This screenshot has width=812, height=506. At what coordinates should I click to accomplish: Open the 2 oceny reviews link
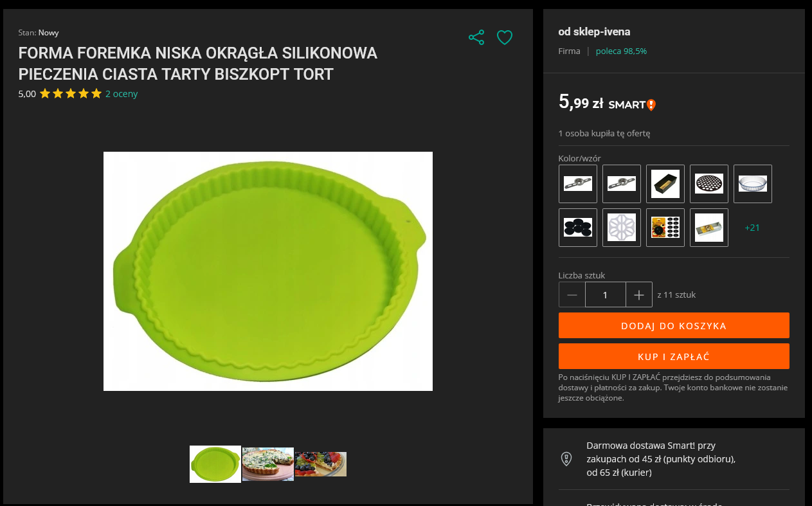[x=122, y=94]
